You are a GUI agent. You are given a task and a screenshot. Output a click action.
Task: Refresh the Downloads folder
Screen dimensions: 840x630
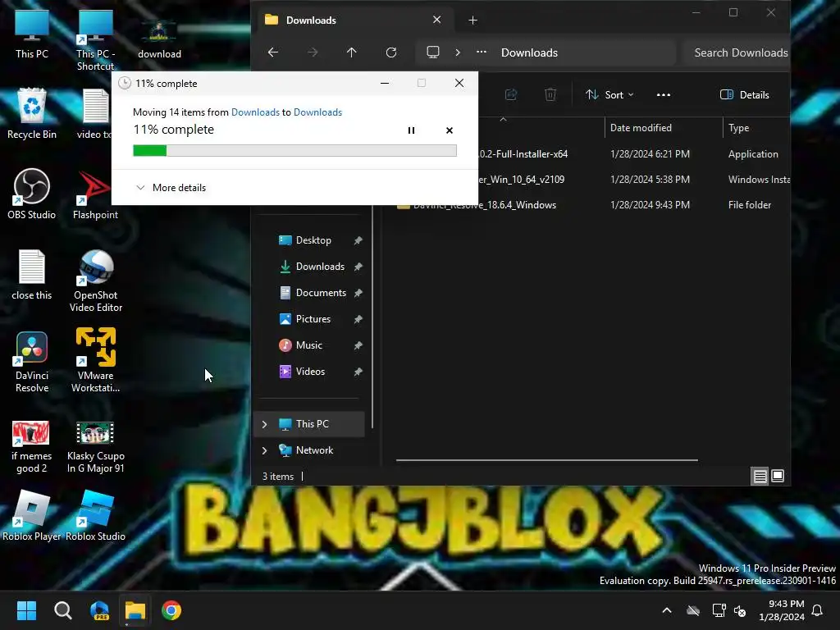[391, 52]
